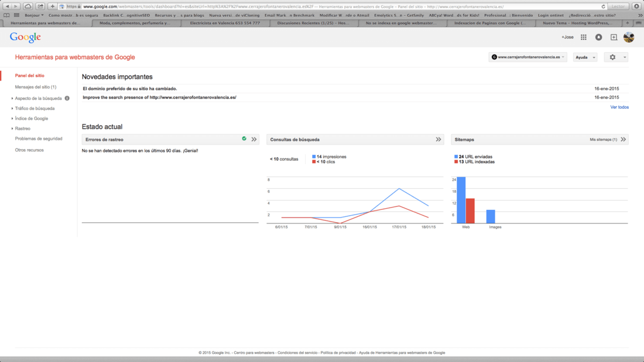Viewport: 644px width, 362px height.
Task: Open Otros recursos in the sidebar
Action: pos(29,150)
